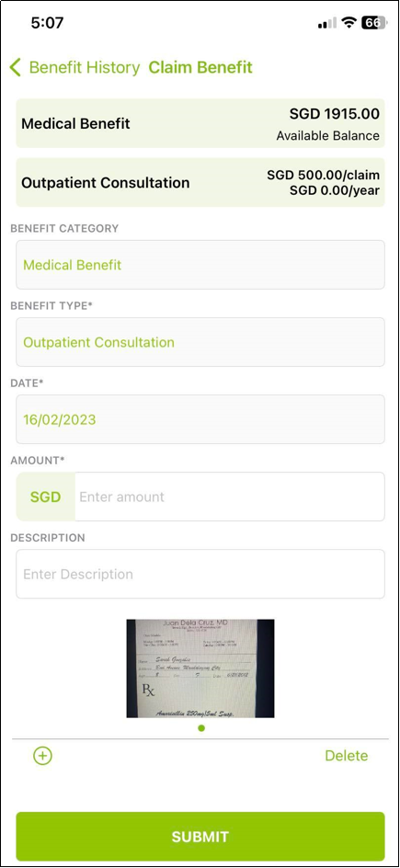Image resolution: width=400 pixels, height=868 pixels.
Task: Tap the 5:07 clock in status bar
Action: [47, 23]
